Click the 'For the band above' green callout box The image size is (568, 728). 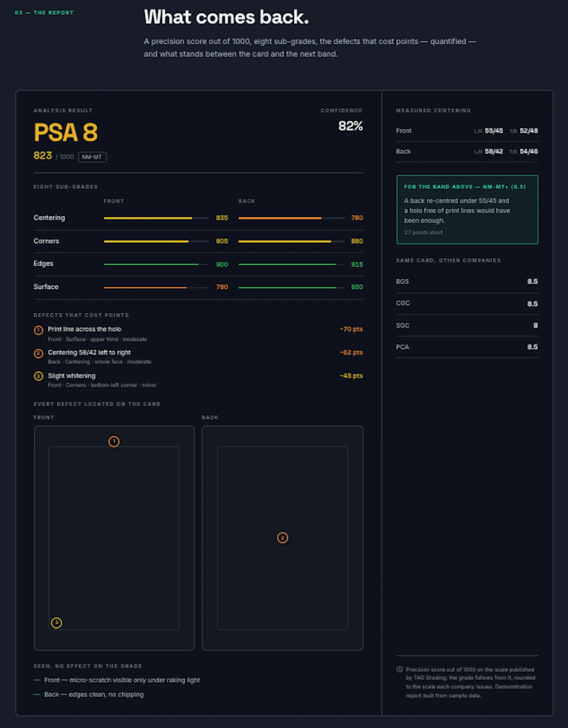[467, 210]
